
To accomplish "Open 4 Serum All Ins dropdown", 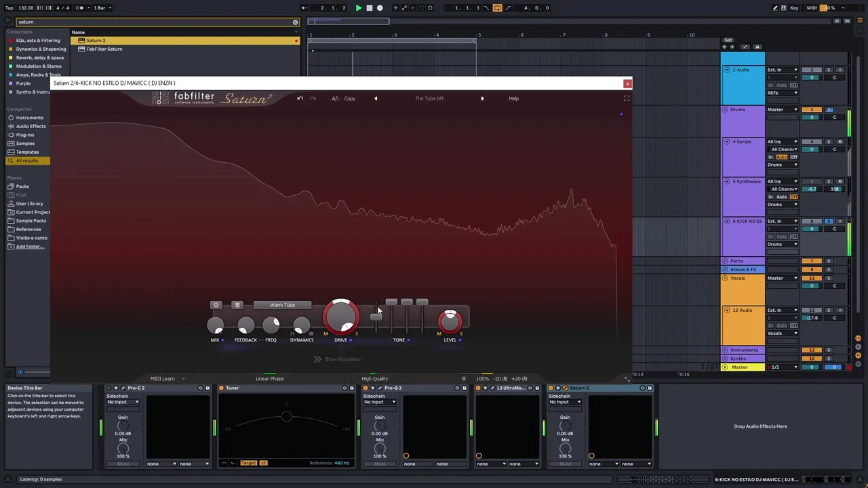I will (783, 142).
